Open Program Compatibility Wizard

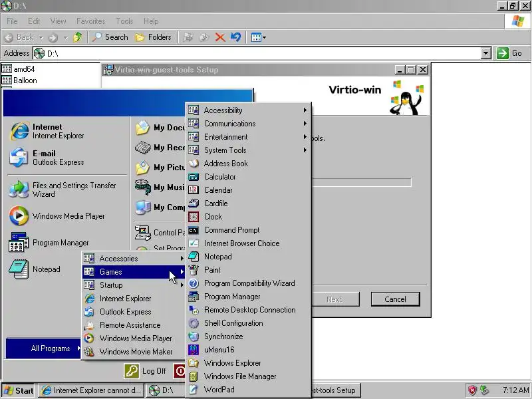click(x=248, y=283)
